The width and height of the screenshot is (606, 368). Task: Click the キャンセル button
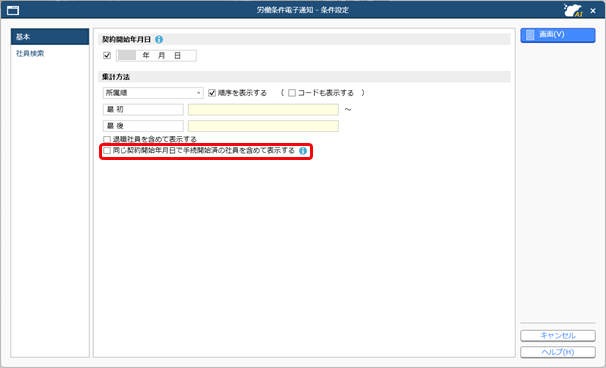pyautogui.click(x=558, y=336)
